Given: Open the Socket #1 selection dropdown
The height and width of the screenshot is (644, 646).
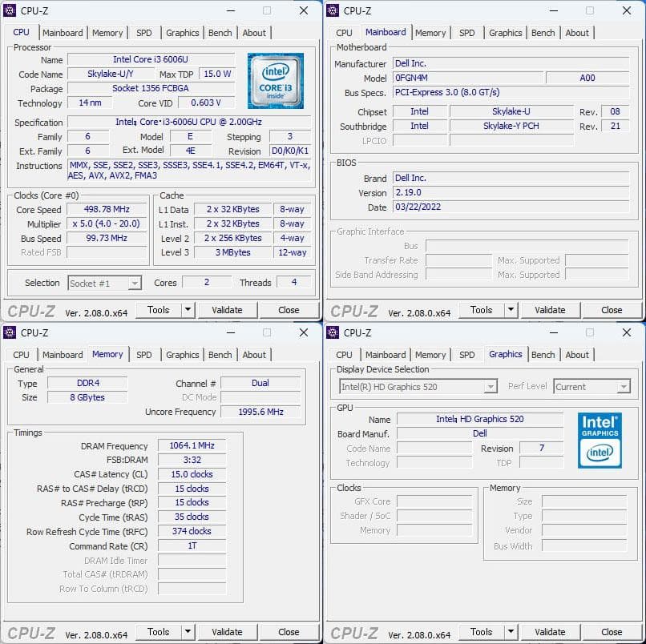Looking at the screenshot, I should point(134,284).
